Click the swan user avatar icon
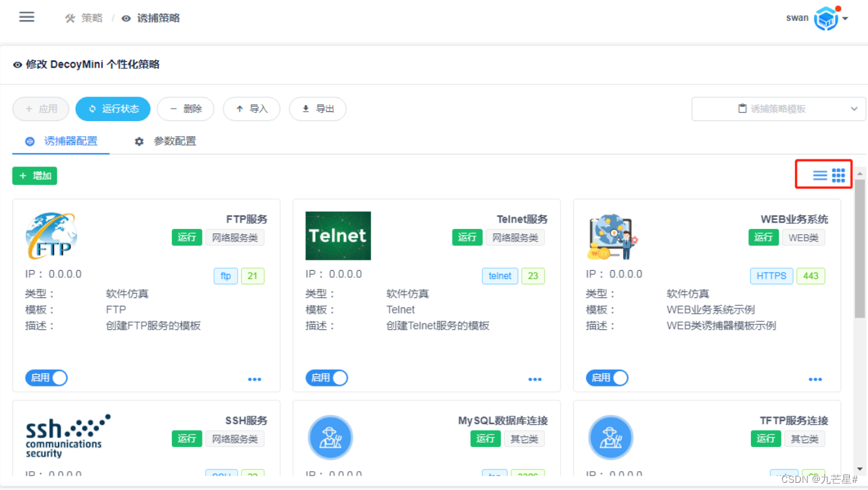The height and width of the screenshot is (490, 868). pos(826,19)
